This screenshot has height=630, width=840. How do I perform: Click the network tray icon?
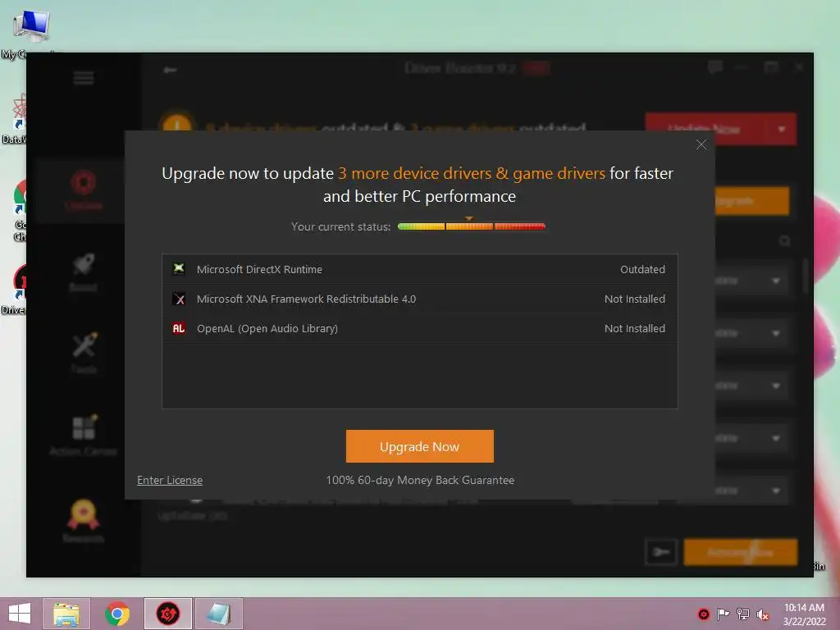click(743, 614)
